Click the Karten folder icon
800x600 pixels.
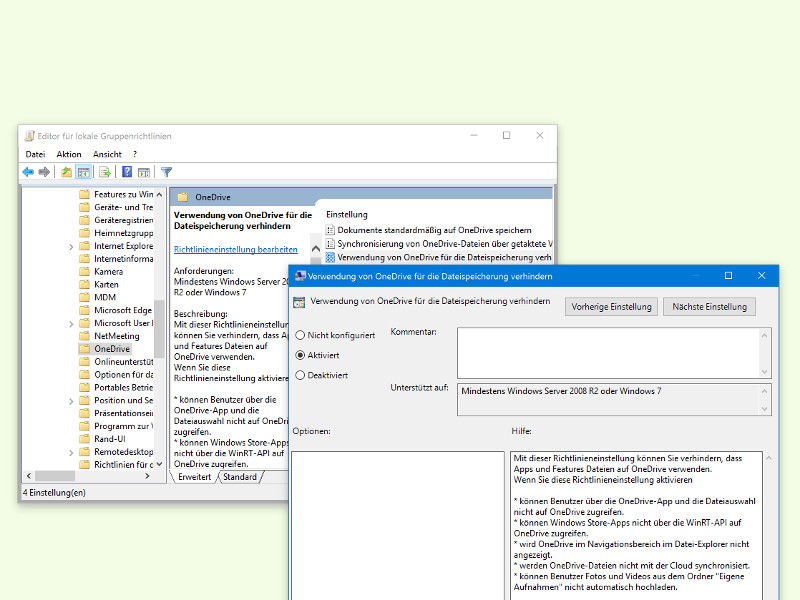click(85, 284)
